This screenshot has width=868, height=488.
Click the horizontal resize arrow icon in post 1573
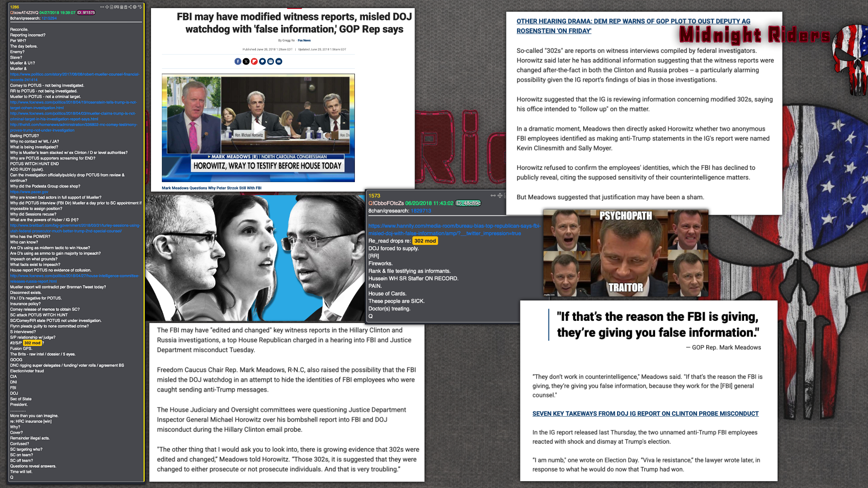pos(493,196)
